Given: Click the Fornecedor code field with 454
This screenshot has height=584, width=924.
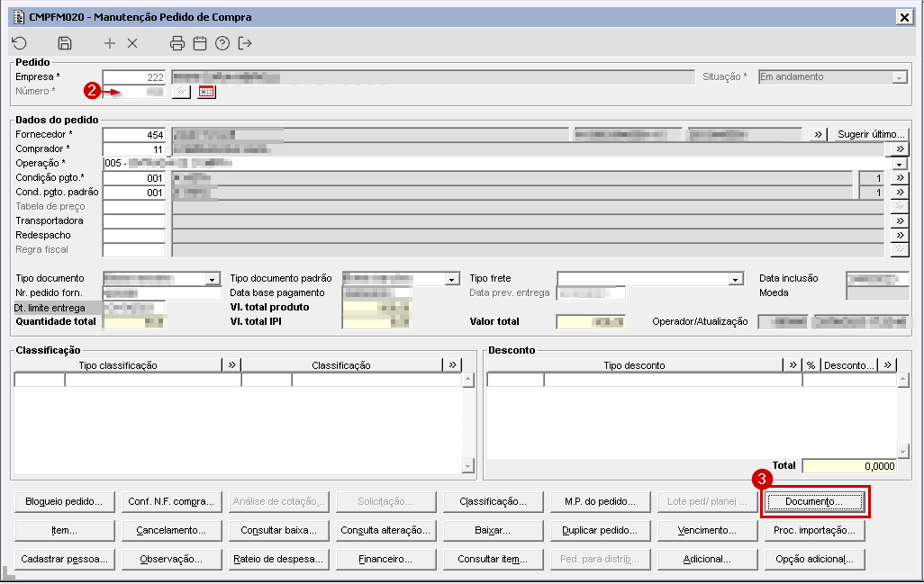Looking at the screenshot, I should [x=134, y=135].
